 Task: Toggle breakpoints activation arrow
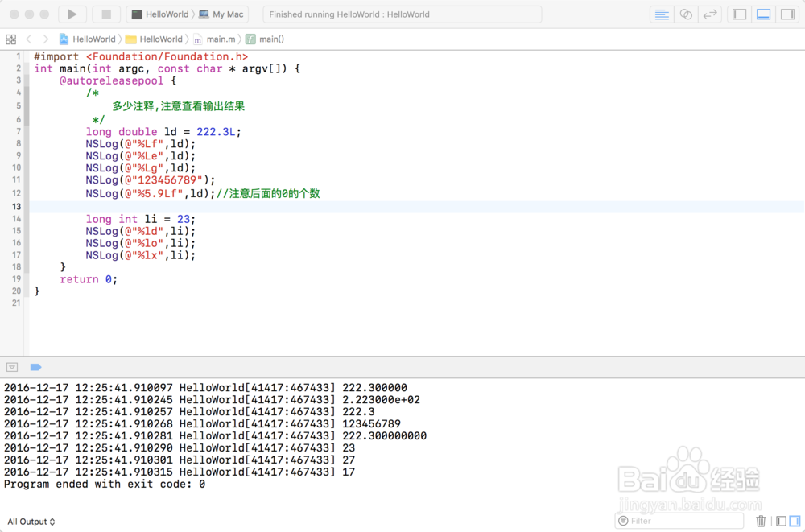pos(35,367)
